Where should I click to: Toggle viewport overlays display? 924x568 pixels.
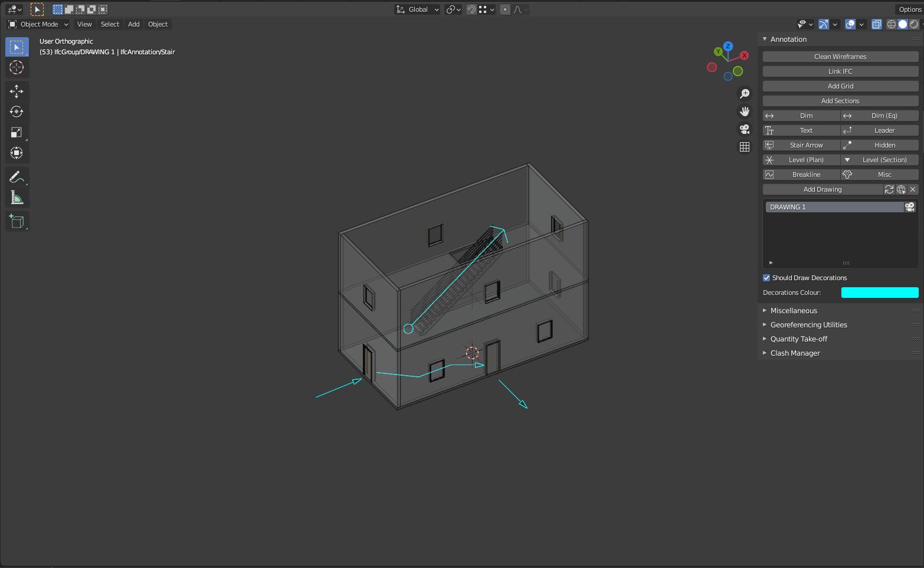(x=850, y=24)
